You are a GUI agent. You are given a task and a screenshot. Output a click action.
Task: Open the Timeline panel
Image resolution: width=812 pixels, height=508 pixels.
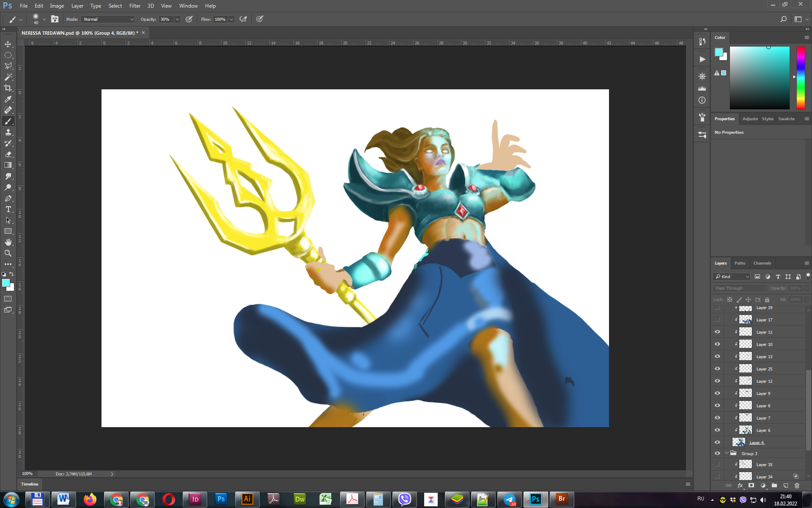point(30,484)
